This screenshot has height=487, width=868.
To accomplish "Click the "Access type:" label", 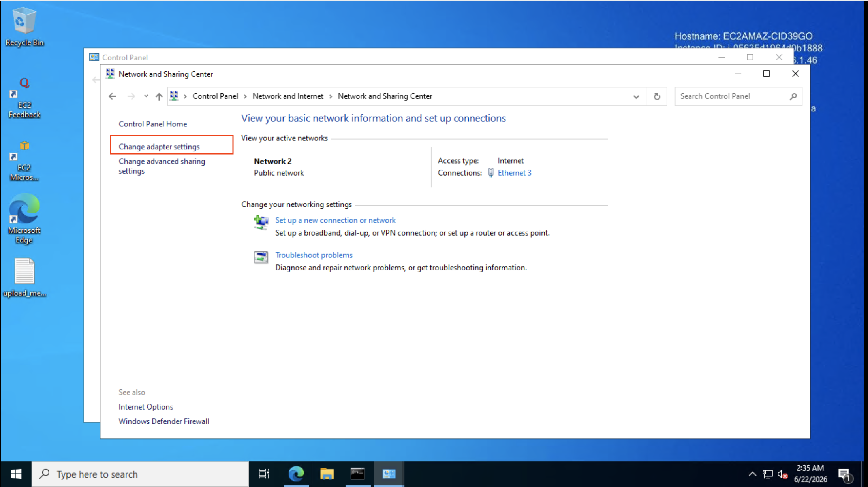I will click(x=458, y=161).
